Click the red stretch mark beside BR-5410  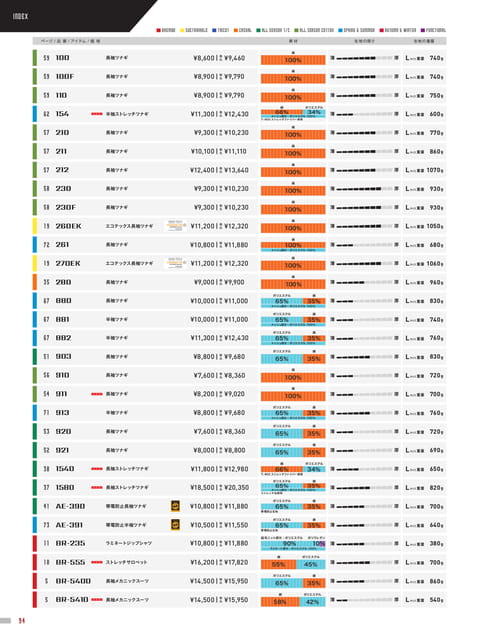point(97,600)
